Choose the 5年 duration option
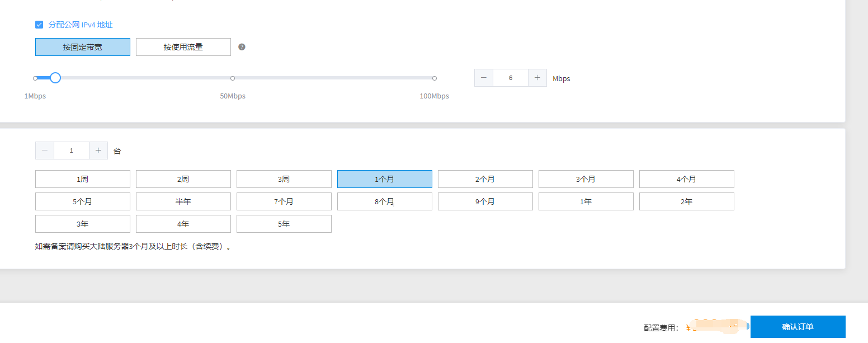The height and width of the screenshot is (343, 868). (284, 224)
